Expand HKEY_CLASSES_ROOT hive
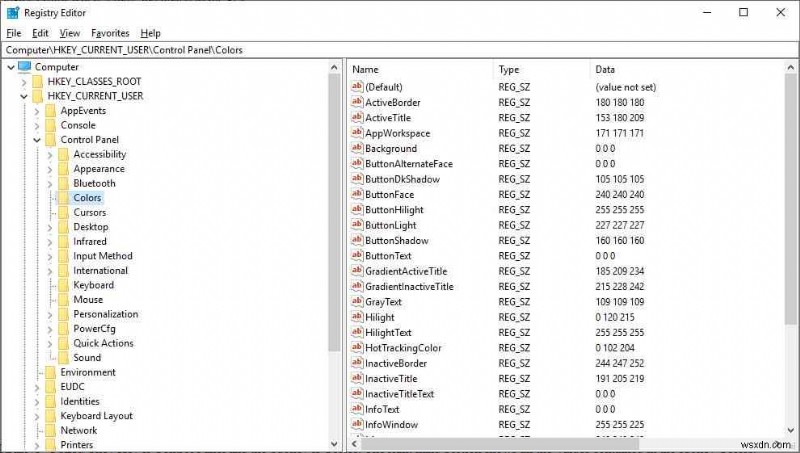 24,82
